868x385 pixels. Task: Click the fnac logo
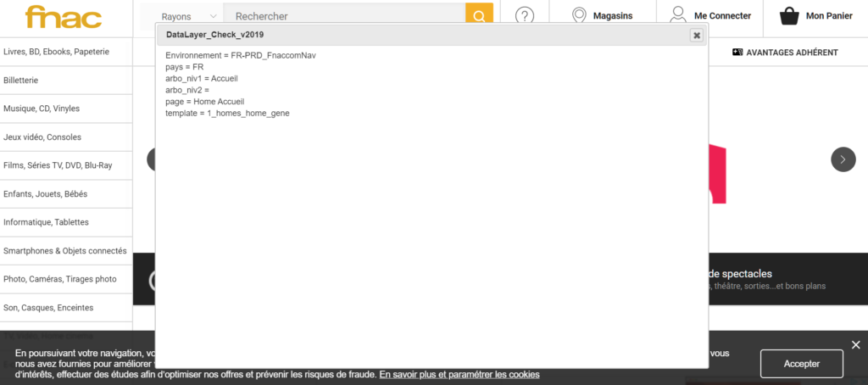click(64, 16)
